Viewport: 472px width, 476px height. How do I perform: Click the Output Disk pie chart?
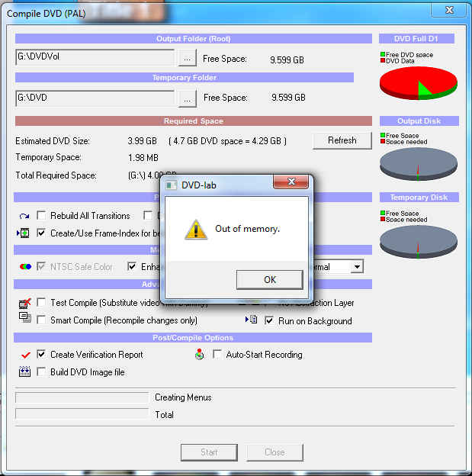[x=419, y=164]
